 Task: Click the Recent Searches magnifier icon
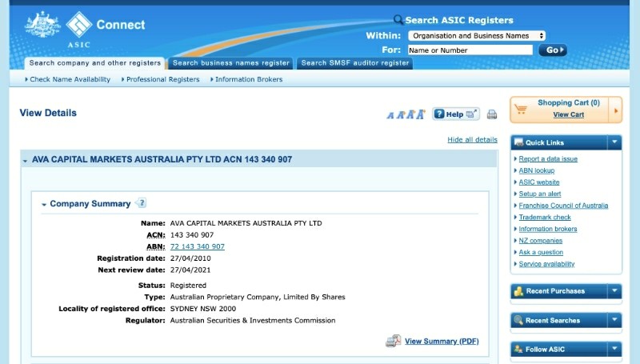(518, 320)
